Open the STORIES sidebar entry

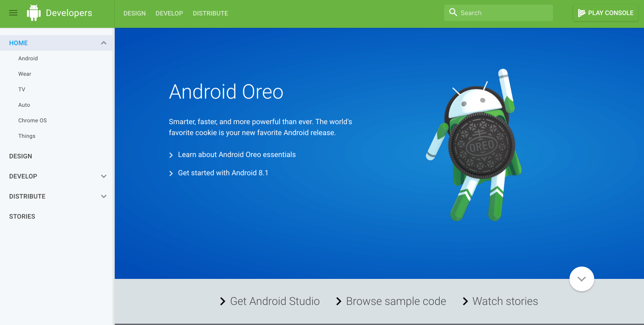pos(22,216)
